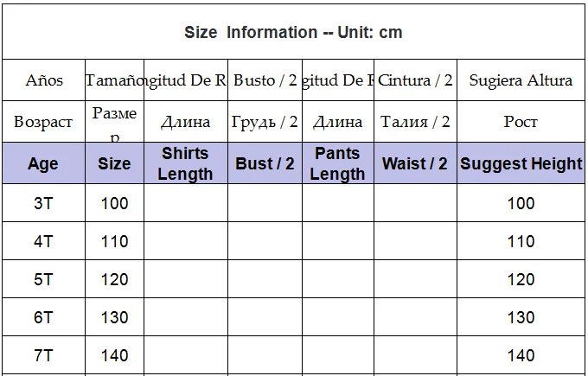Click the 7T age cell
The width and height of the screenshot is (588, 376).
(x=43, y=355)
